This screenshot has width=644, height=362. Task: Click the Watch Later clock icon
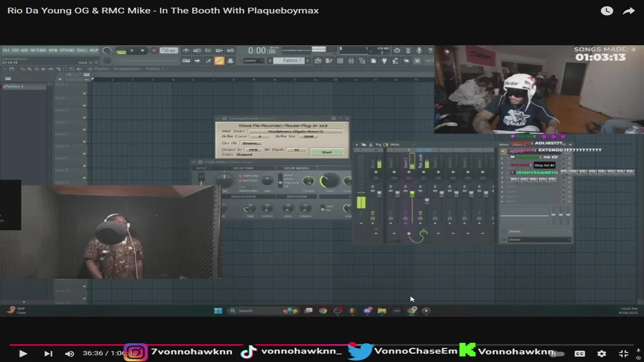click(x=607, y=11)
